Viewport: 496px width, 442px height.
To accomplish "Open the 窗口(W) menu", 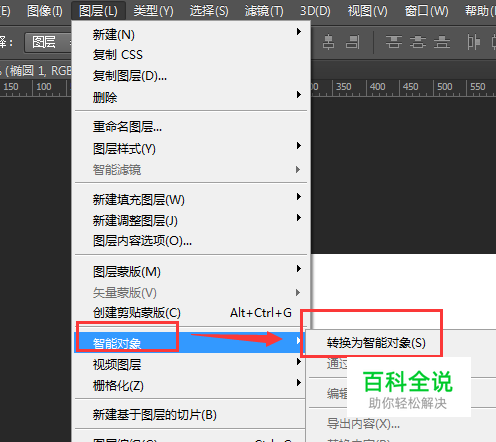I will pos(426,11).
